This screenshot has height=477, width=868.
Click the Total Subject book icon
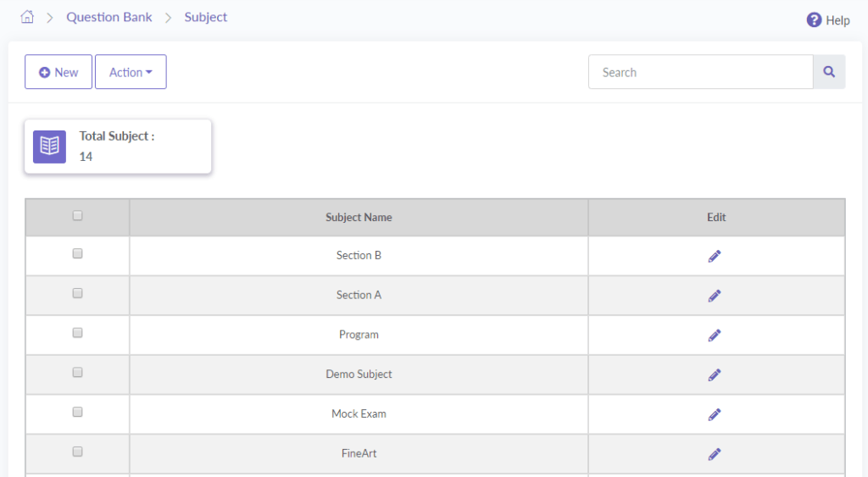pyautogui.click(x=49, y=147)
